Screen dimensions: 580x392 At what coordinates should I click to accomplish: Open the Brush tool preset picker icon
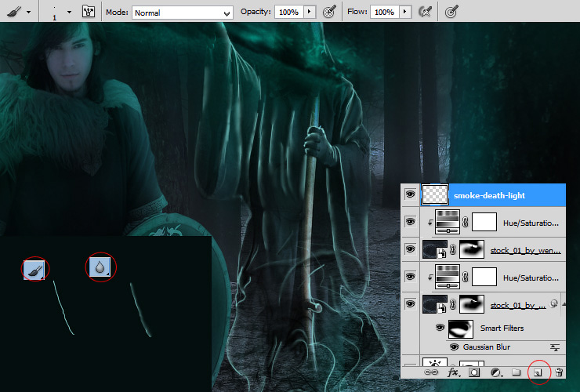pyautogui.click(x=14, y=13)
